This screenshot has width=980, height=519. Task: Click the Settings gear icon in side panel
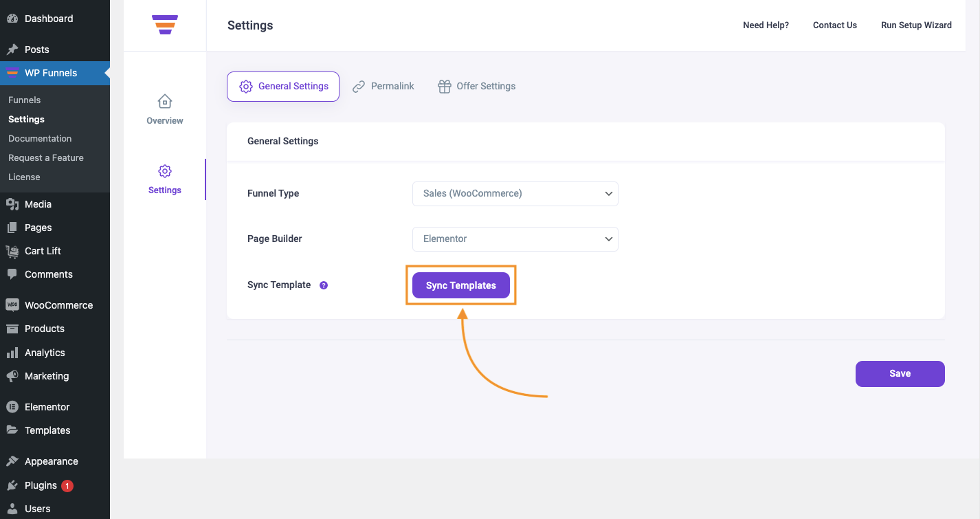point(165,171)
